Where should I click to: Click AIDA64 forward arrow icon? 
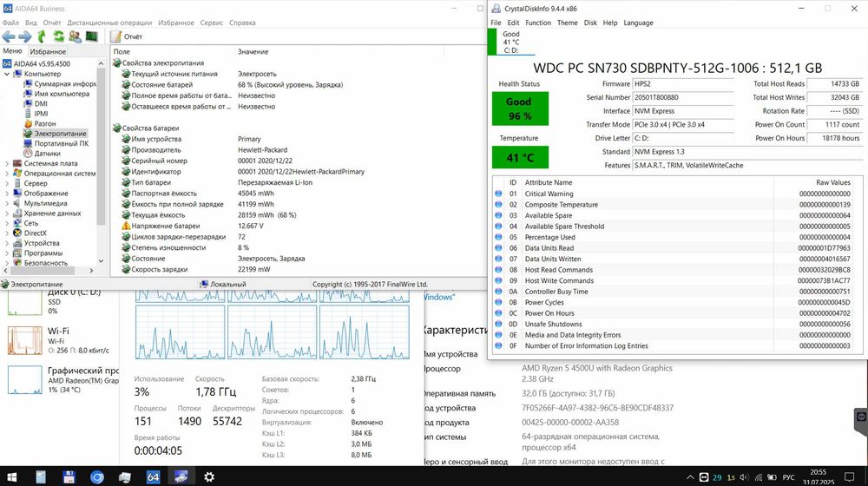(25, 36)
